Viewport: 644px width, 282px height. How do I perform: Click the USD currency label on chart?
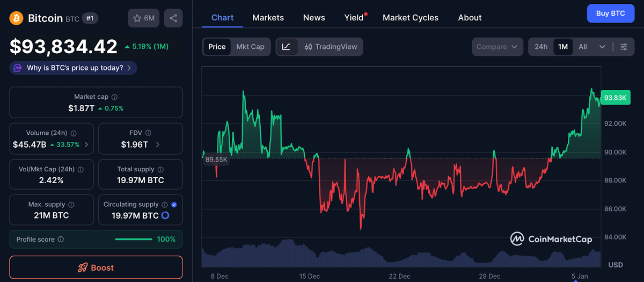click(x=616, y=265)
